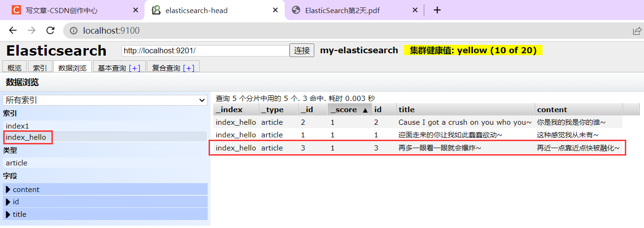Image resolution: width=644 pixels, height=228 pixels.
Task: Click the title cell '再多一眼看一眼就会爆炸~'
Action: coord(440,148)
